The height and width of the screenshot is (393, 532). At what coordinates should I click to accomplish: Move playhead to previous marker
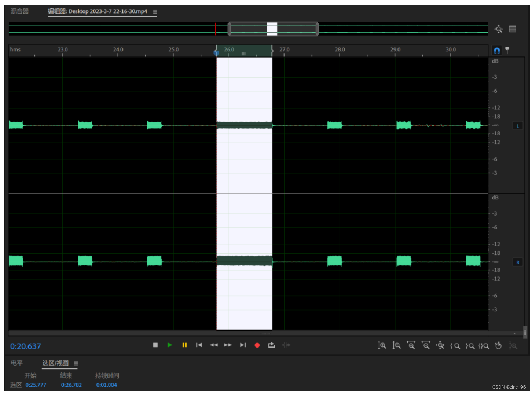199,345
